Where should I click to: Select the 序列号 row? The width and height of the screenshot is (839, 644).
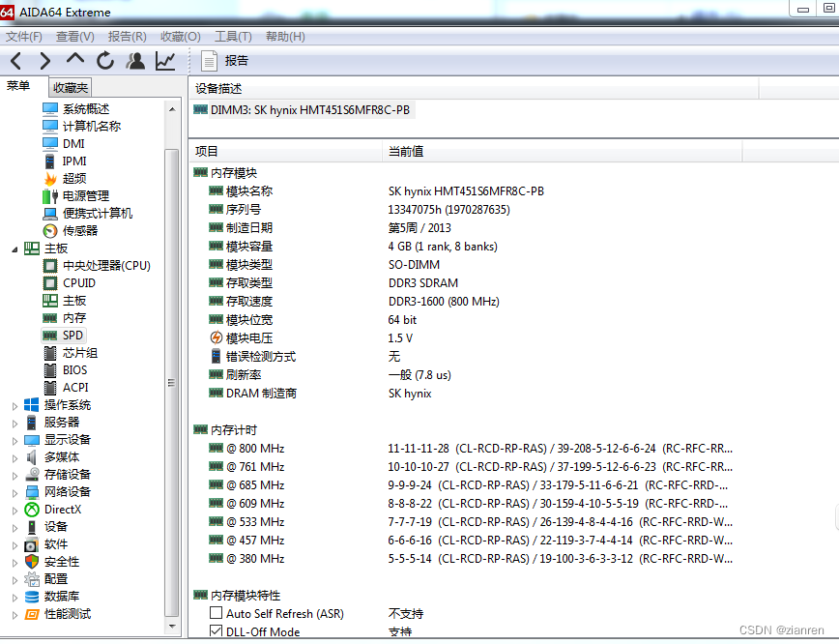click(466, 209)
